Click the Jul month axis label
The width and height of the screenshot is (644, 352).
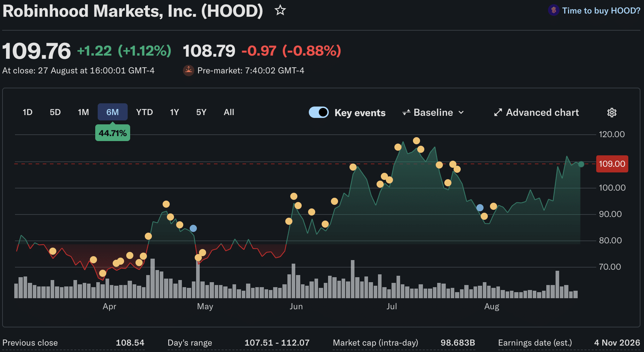pyautogui.click(x=392, y=306)
